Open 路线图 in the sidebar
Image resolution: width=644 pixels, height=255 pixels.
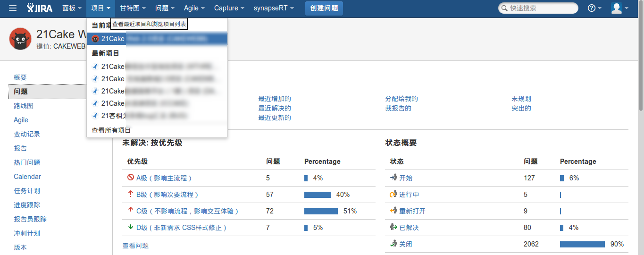[x=24, y=106]
